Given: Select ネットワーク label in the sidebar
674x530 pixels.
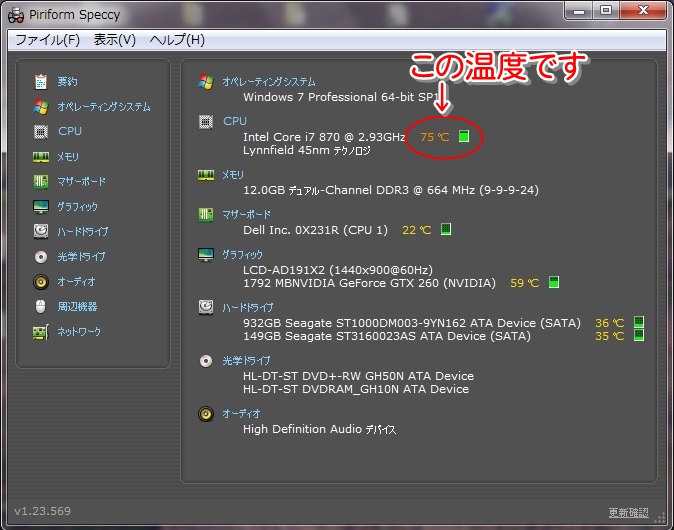Looking at the screenshot, I should click(79, 331).
